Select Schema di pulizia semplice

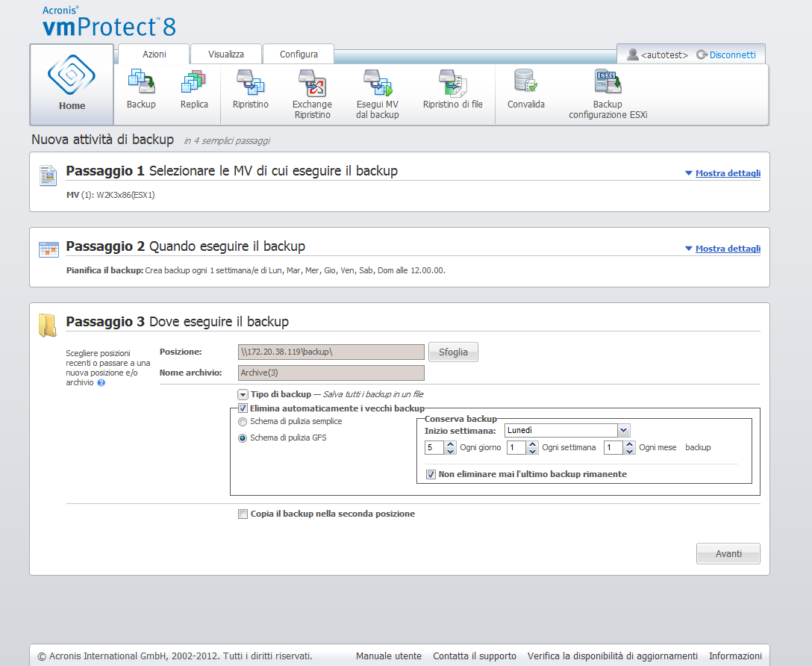pyautogui.click(x=243, y=422)
